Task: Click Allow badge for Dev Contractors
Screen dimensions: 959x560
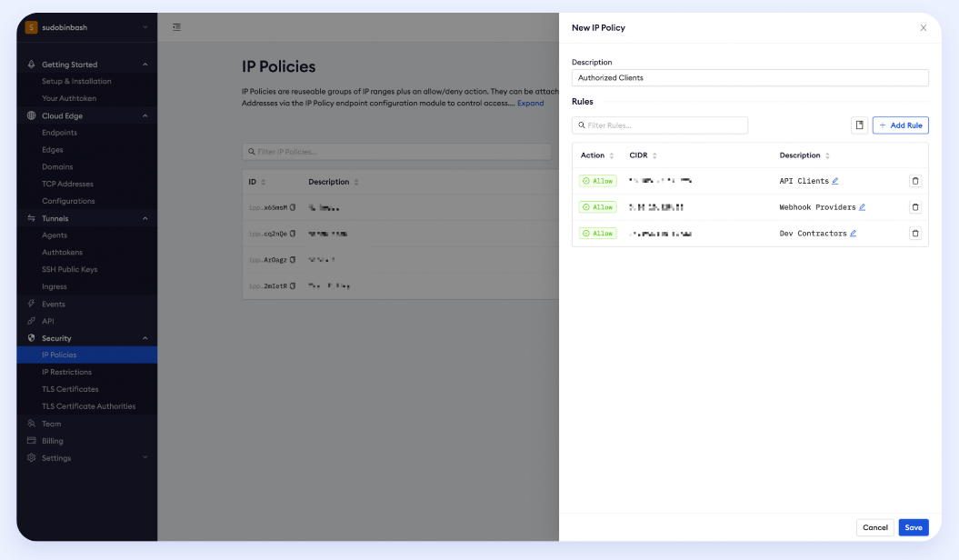Action: 597,234
